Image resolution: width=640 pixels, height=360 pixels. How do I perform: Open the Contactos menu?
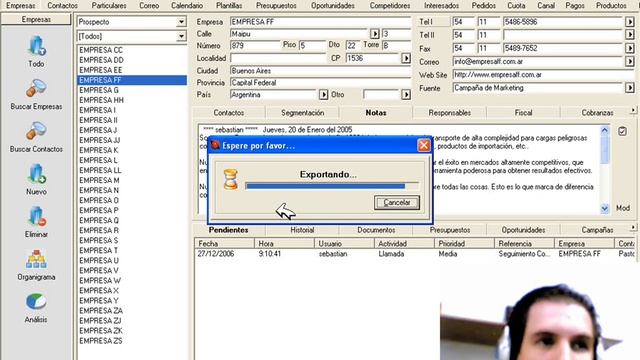tap(62, 6)
